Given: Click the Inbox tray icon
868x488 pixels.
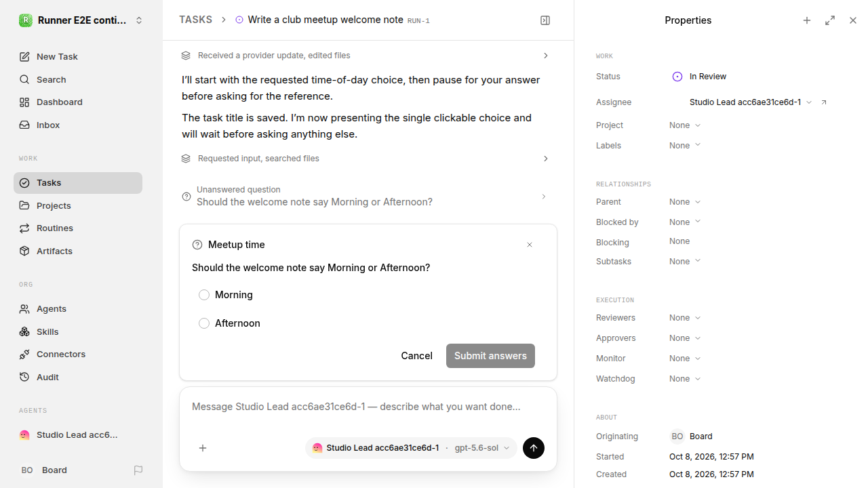Looking at the screenshot, I should [x=24, y=125].
